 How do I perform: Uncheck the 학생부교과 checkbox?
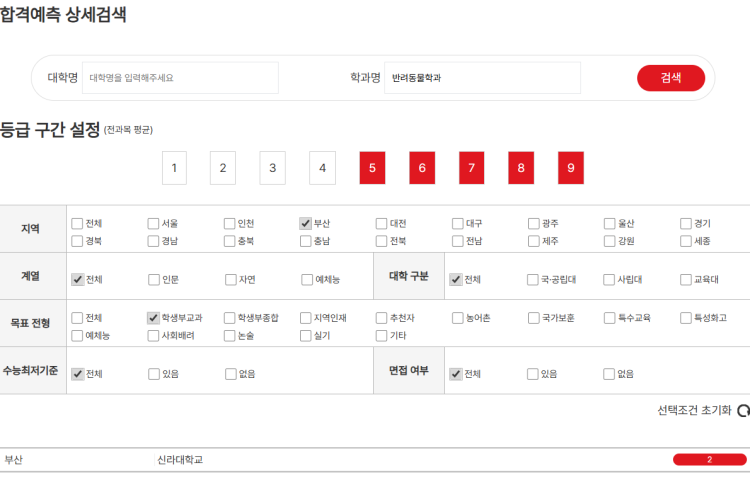pyautogui.click(x=153, y=318)
